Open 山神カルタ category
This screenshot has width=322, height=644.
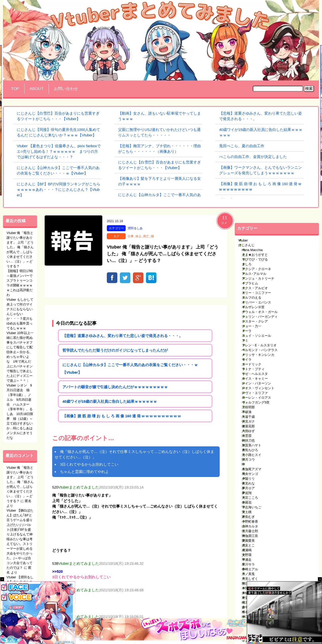coord(250,526)
